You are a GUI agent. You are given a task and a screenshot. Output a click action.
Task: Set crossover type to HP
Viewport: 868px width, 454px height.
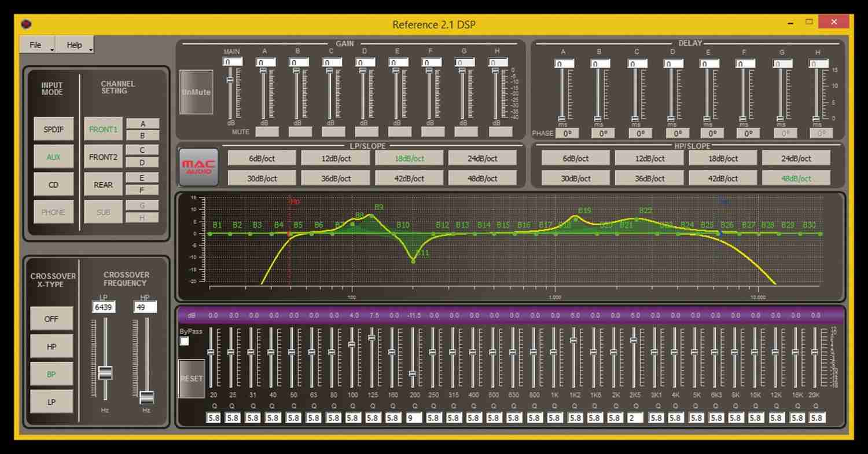point(52,346)
